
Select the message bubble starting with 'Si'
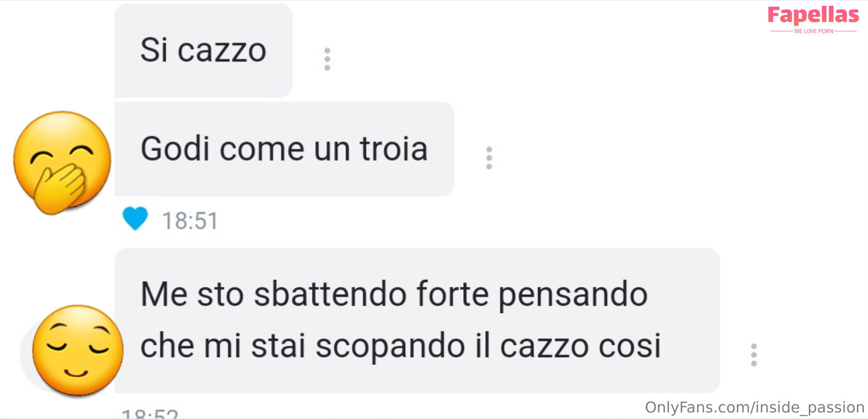coord(203,50)
